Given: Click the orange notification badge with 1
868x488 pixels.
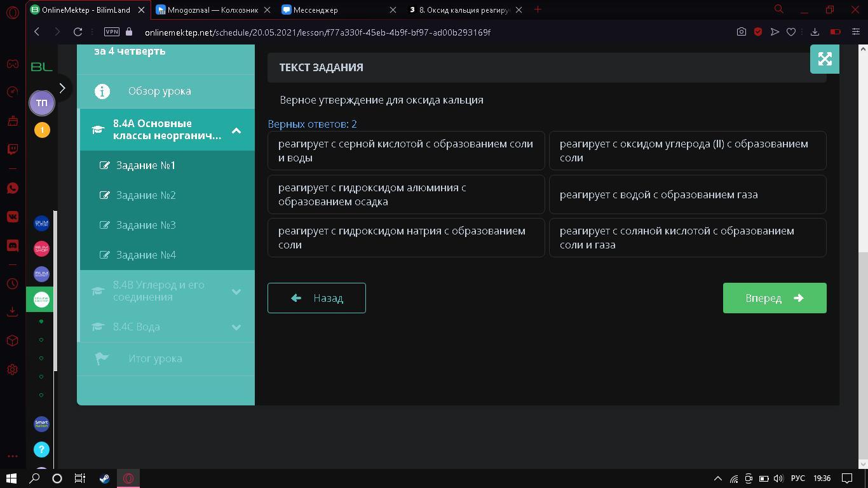Looking at the screenshot, I should [x=42, y=130].
